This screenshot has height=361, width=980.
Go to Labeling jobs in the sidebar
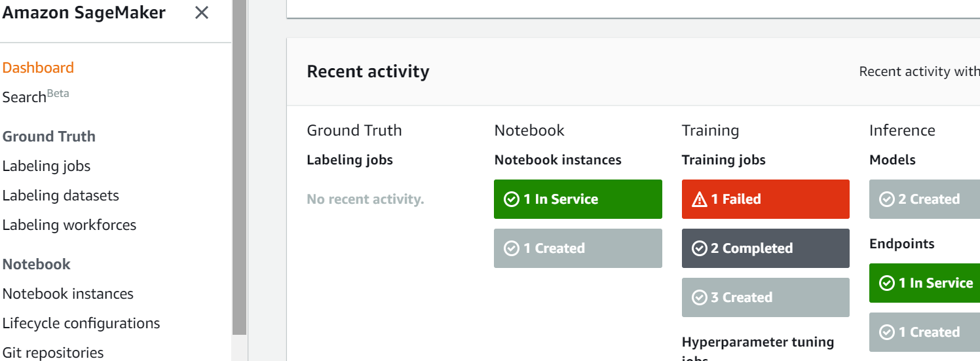(x=47, y=166)
